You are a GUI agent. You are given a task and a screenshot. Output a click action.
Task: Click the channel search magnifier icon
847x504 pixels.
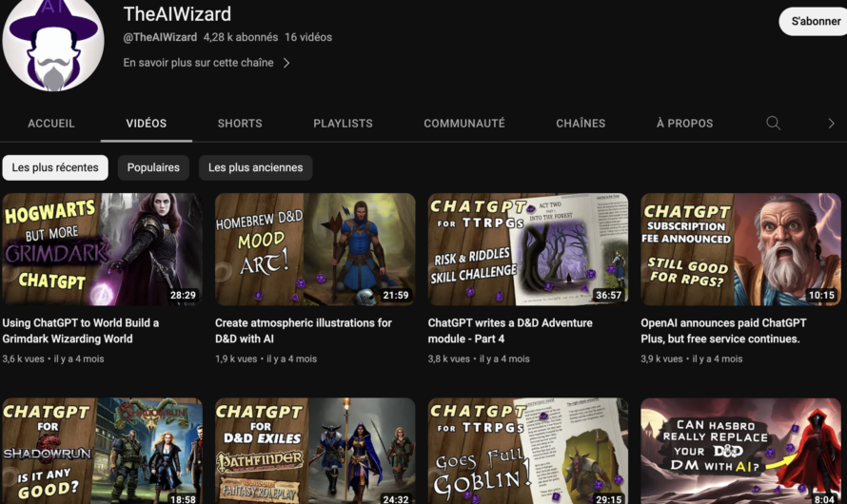[x=773, y=123]
